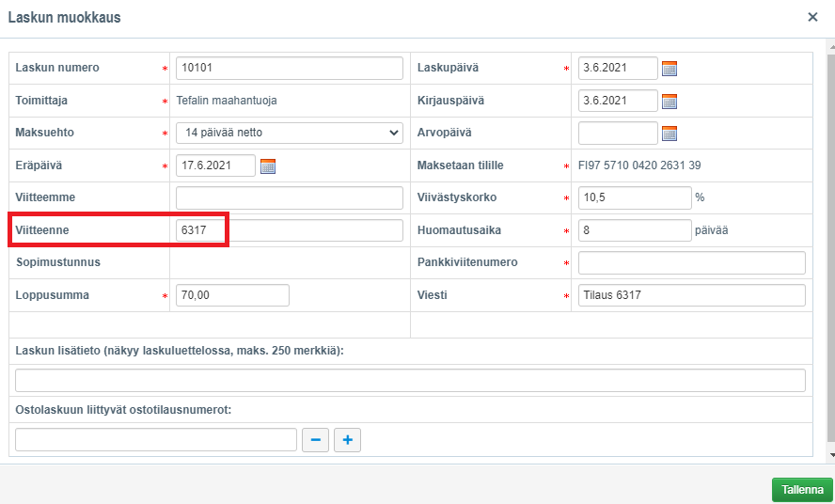Focus the Huomautusaika days field
The image size is (835, 504).
point(634,230)
